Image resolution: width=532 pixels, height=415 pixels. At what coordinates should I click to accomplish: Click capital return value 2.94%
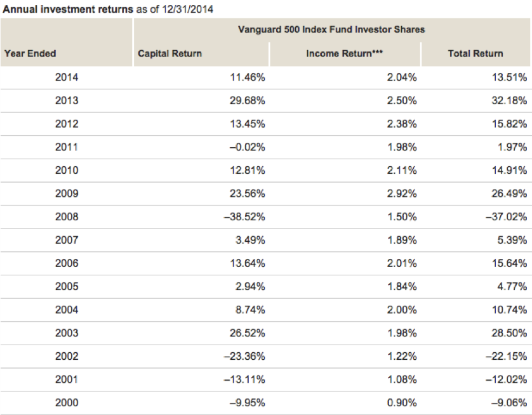click(x=250, y=286)
